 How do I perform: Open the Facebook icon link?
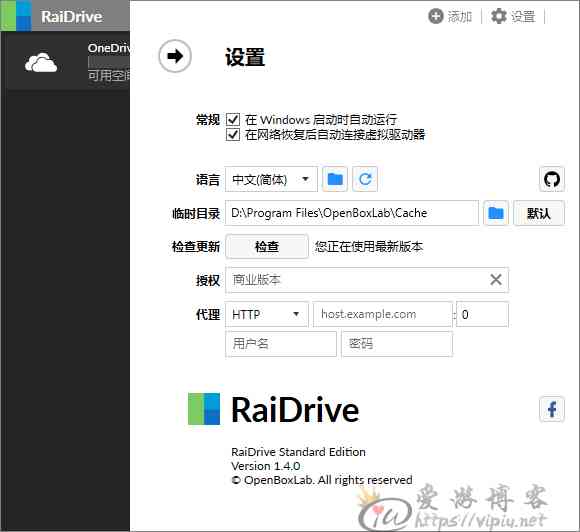point(552,409)
